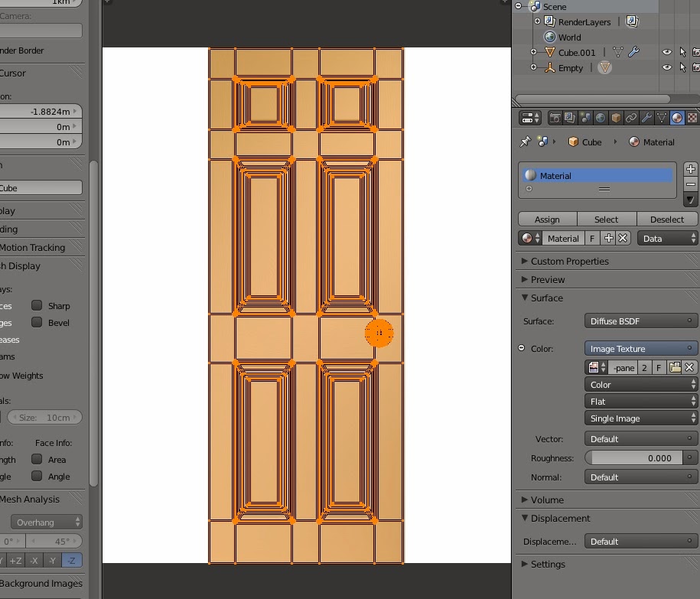
Task: Open the Scene properties tab
Action: point(585,118)
